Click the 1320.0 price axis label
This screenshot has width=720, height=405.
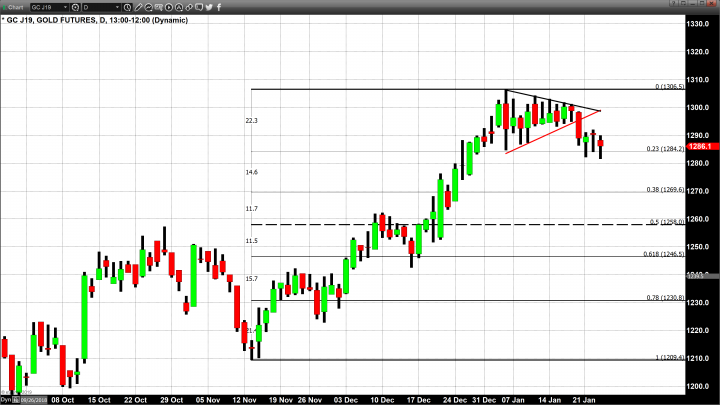pos(698,52)
